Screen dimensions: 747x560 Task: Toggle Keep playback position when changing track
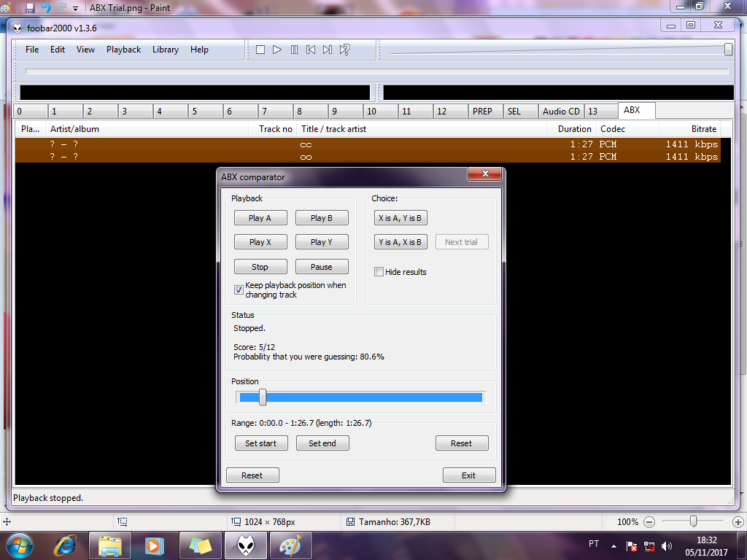(239, 290)
